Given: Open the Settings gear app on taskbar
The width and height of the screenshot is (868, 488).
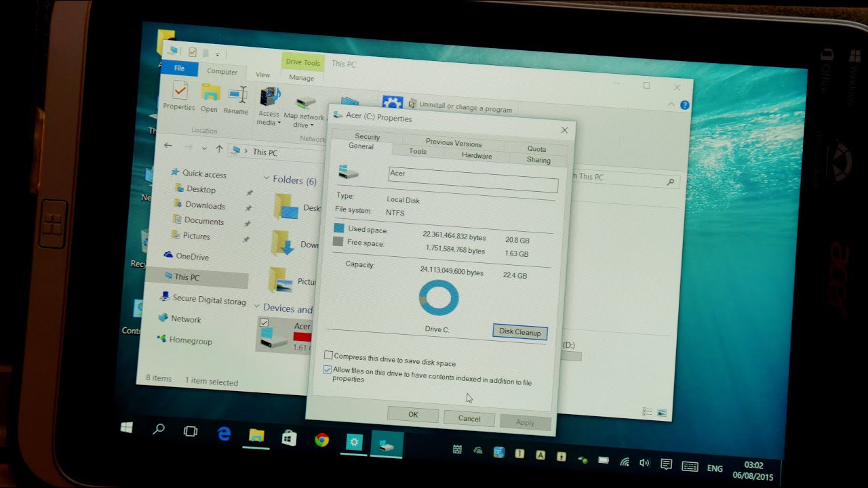Looking at the screenshot, I should click(x=354, y=443).
